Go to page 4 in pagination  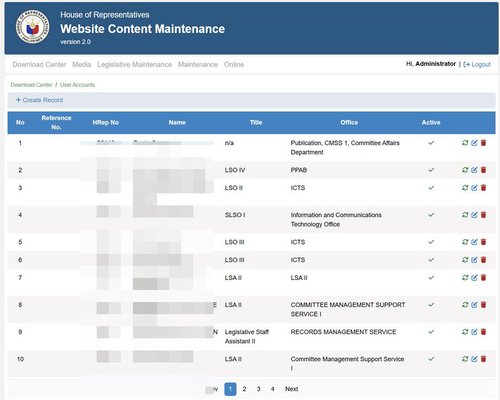click(x=273, y=389)
